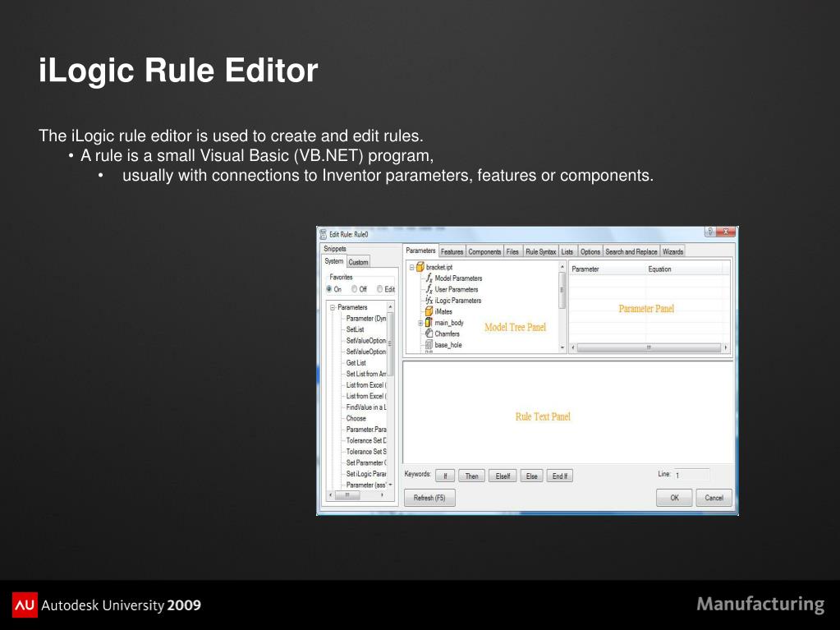Click the fx icon beside Model Parameters

(429, 278)
